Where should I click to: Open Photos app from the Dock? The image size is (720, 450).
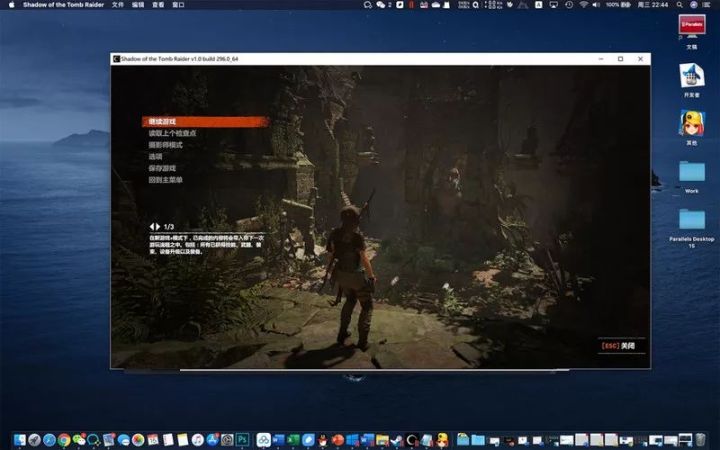[x=138, y=440]
